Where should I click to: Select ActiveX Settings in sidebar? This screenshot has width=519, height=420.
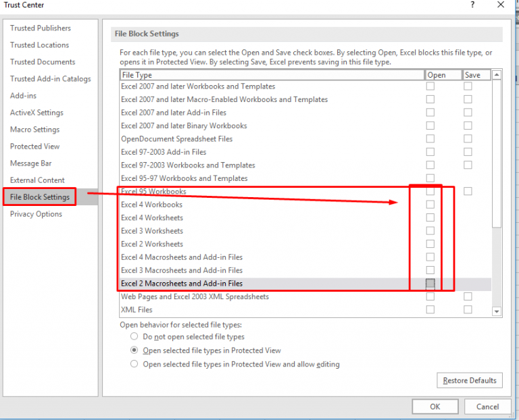pyautogui.click(x=36, y=113)
